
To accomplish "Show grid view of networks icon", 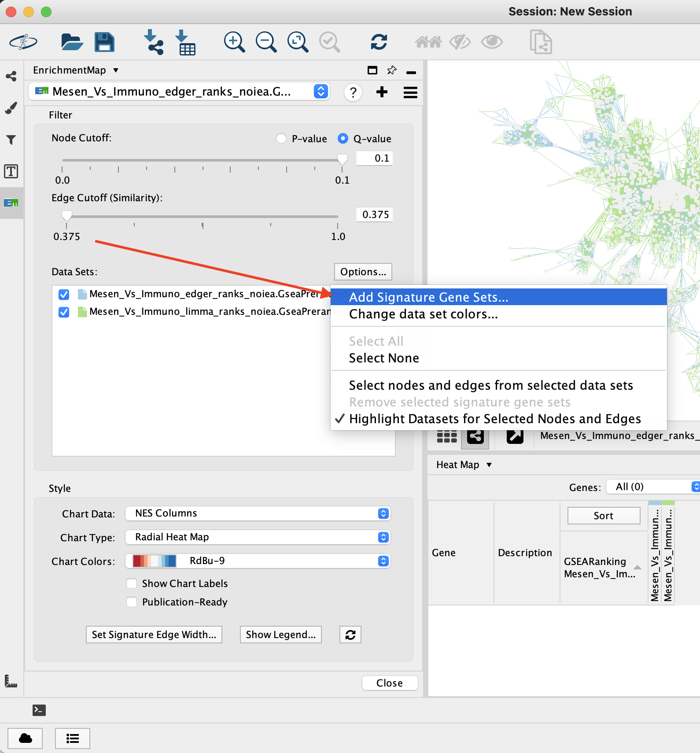I will (x=447, y=436).
